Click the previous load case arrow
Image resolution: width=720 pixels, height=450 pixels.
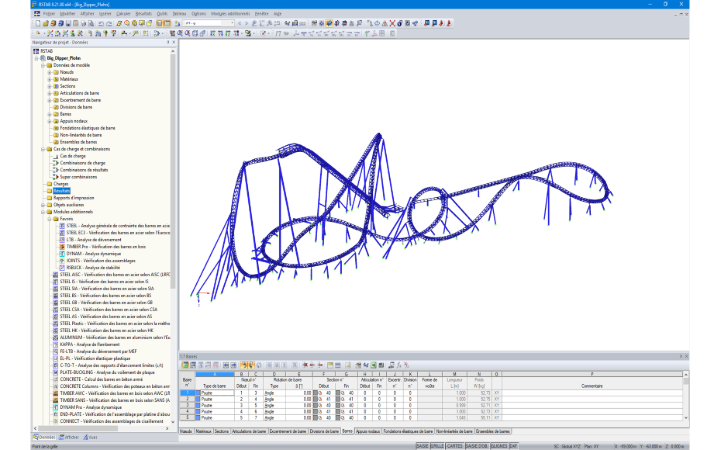[x=239, y=23]
